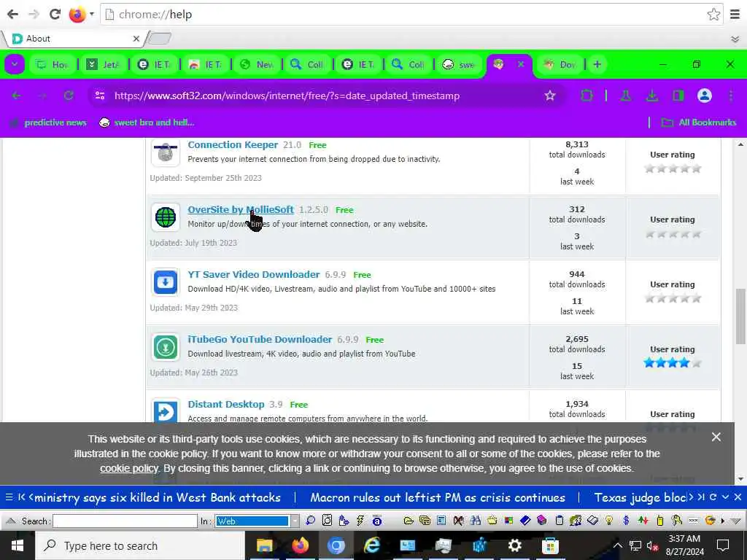This screenshot has height=560, width=747.
Task: Dismiss the cookie banner with X
Action: [716, 437]
